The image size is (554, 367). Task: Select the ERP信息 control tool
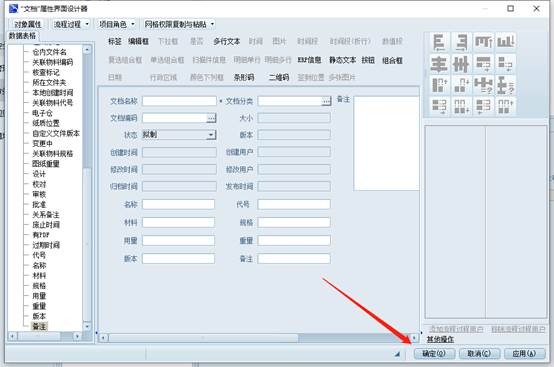[x=309, y=60]
